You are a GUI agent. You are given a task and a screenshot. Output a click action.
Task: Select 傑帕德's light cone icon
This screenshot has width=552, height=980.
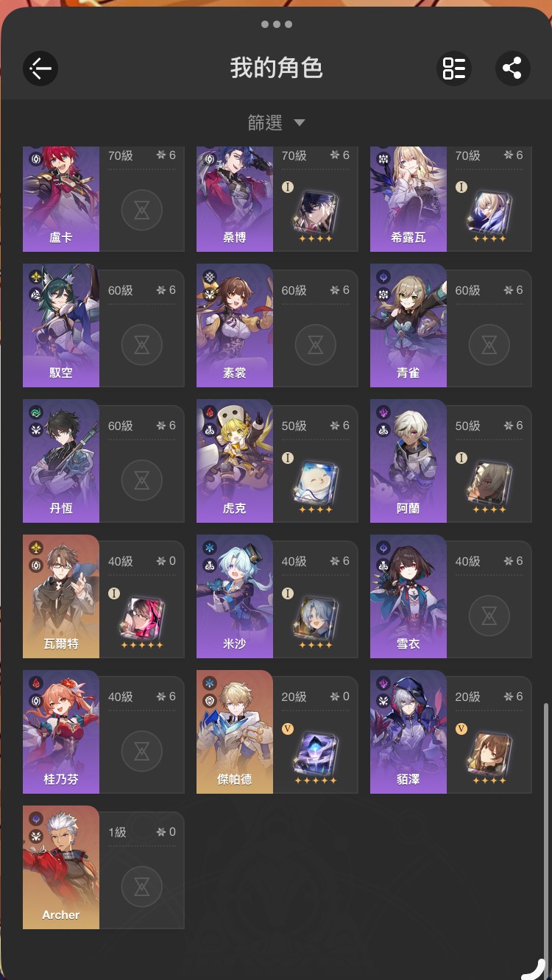(x=316, y=752)
